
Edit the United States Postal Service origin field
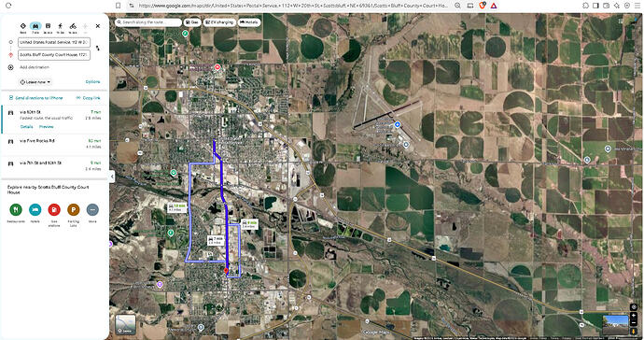pos(54,42)
